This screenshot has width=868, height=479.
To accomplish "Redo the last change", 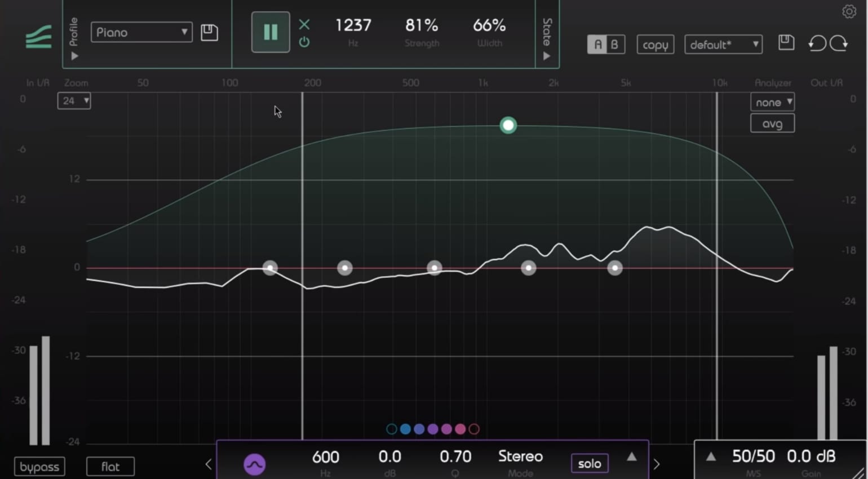I will (x=839, y=43).
